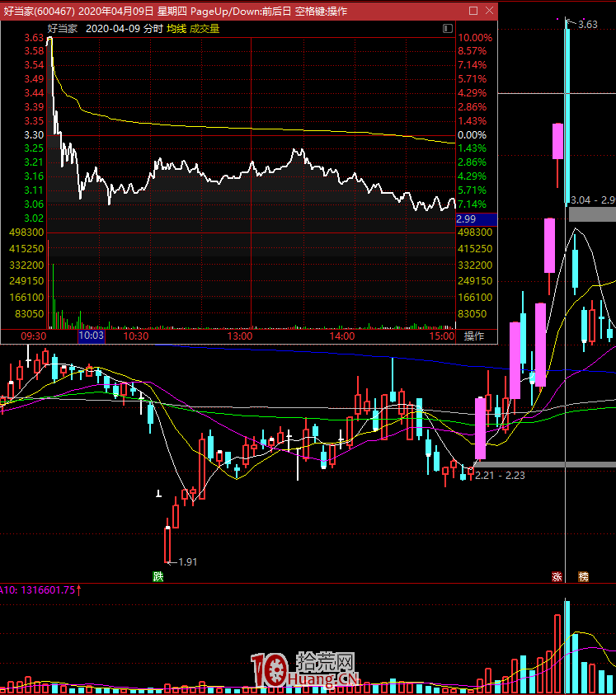Viewport: 616px width, 695px height.
Task: Click the 分时 label in chart header
Action: (x=153, y=29)
